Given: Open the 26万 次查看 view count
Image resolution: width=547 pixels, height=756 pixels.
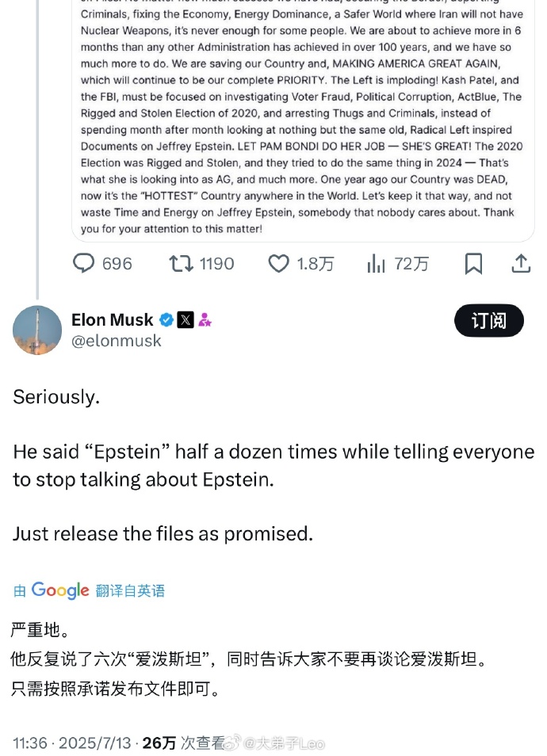Looking at the screenshot, I should pos(184,743).
